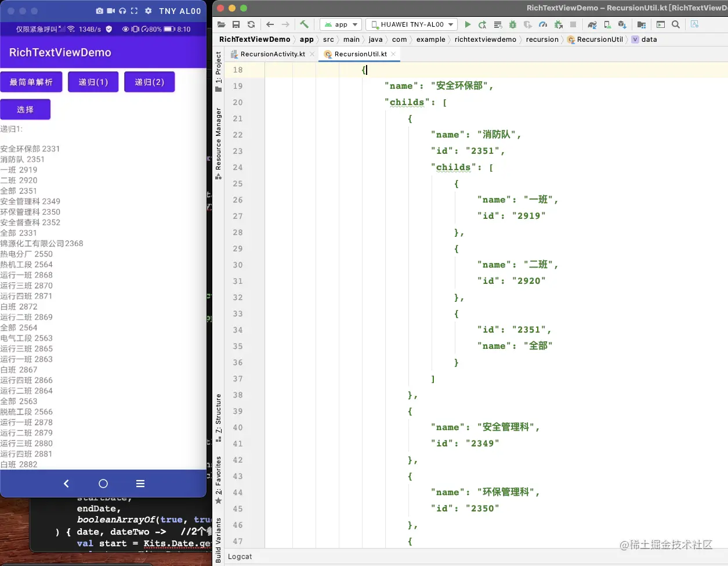Screen dimensions: 728x566
Task: Click the Search Everywhere magnifier icon
Action: coord(676,24)
